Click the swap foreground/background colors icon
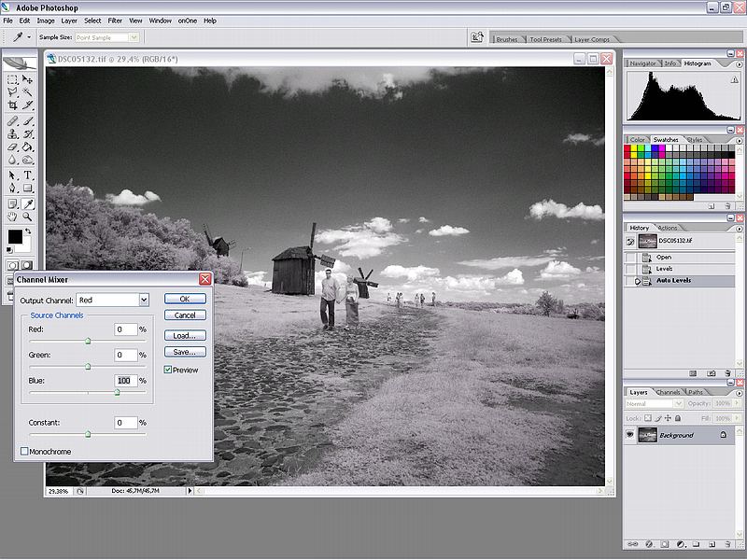The image size is (747, 560). click(28, 230)
